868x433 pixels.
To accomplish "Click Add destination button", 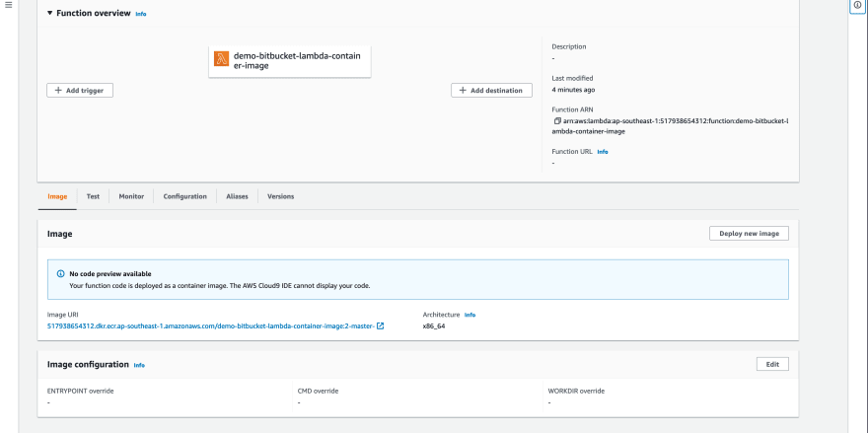I will pyautogui.click(x=491, y=91).
